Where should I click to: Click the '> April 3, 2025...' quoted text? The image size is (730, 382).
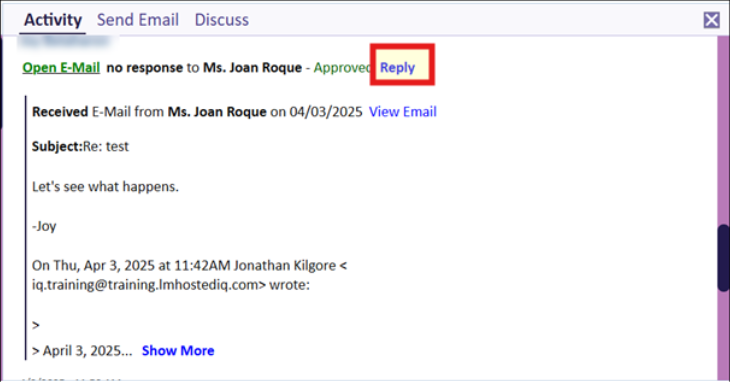(x=82, y=350)
